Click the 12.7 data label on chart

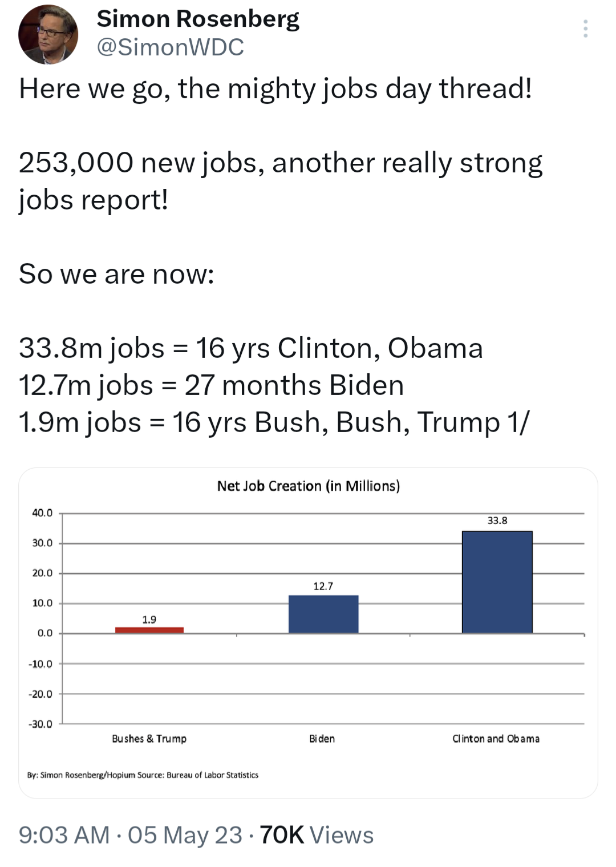point(323,586)
